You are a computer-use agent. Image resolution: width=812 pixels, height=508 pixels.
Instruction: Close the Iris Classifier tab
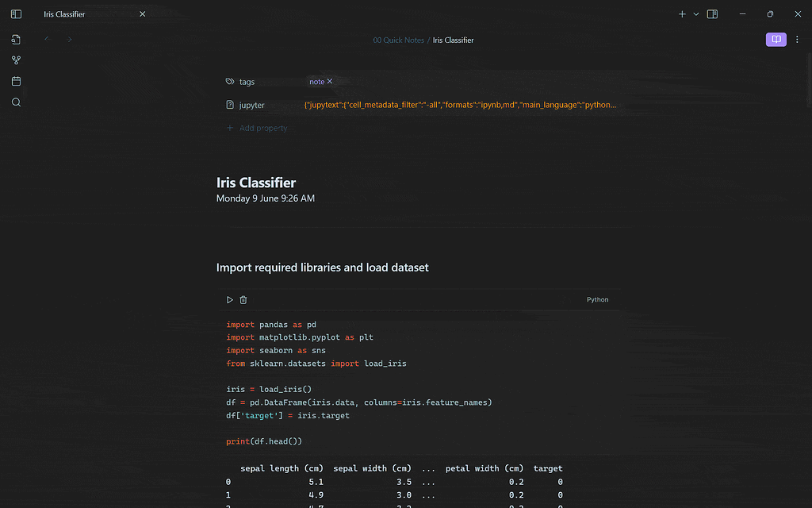click(x=142, y=13)
